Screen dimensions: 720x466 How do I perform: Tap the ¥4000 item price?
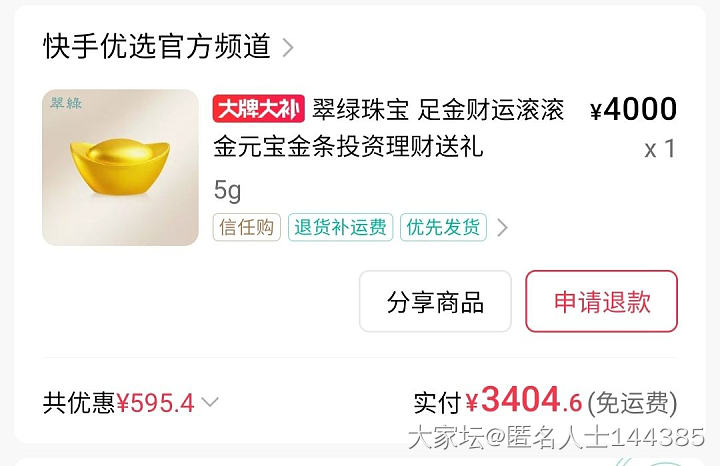tap(633, 109)
